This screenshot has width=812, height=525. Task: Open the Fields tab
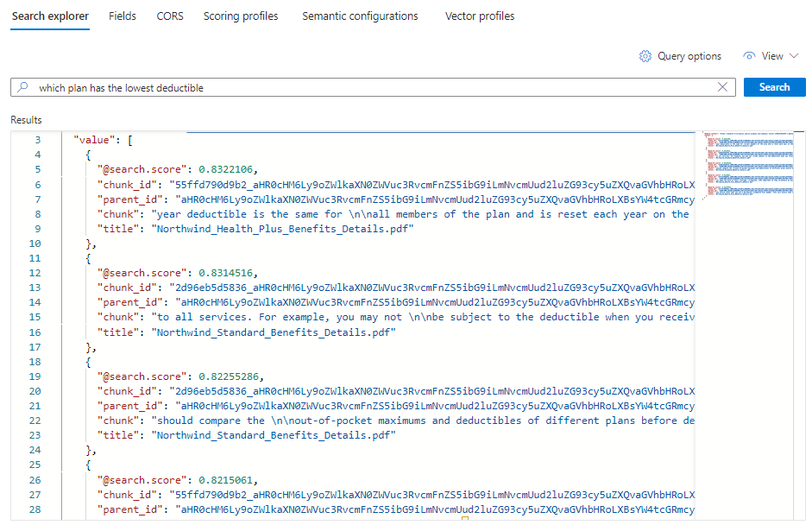click(x=123, y=16)
